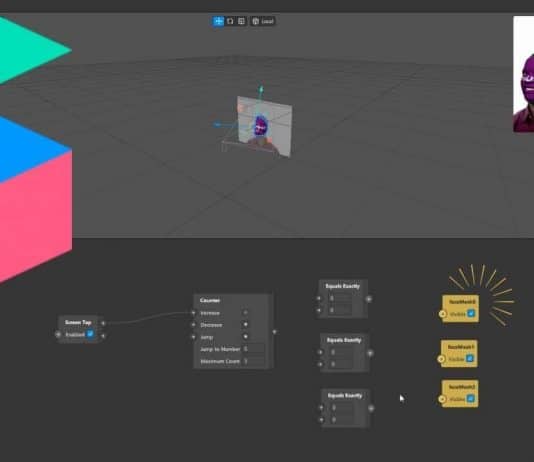Click first value field of bottom Equals Exactly
Viewport: 534px width, 462px height.
342,407
